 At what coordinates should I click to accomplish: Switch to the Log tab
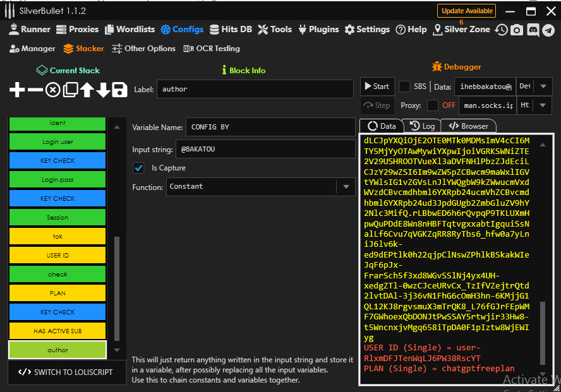[x=422, y=126]
